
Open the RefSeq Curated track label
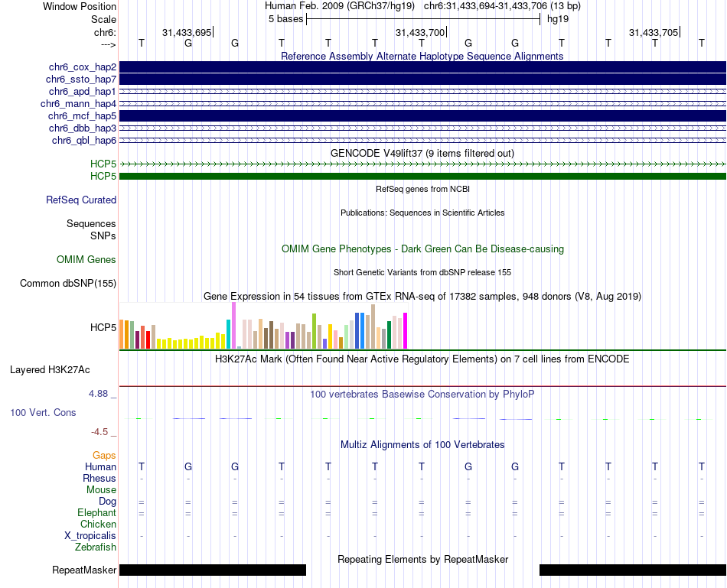pos(81,200)
